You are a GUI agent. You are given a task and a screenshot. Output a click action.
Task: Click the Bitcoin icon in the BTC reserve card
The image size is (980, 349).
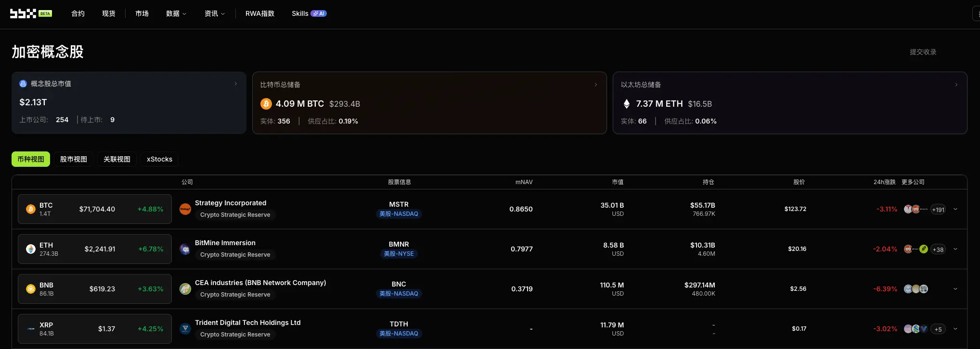tap(266, 104)
